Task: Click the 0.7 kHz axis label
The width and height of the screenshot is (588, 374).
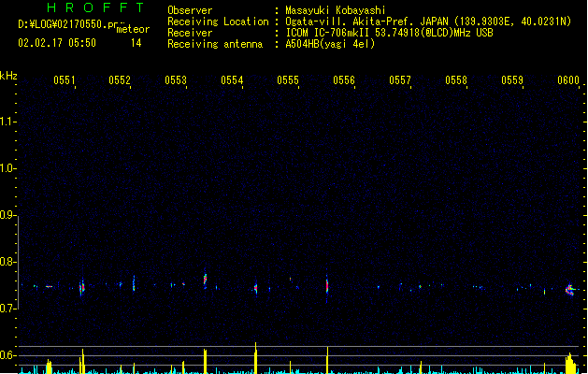Action: 7,309
